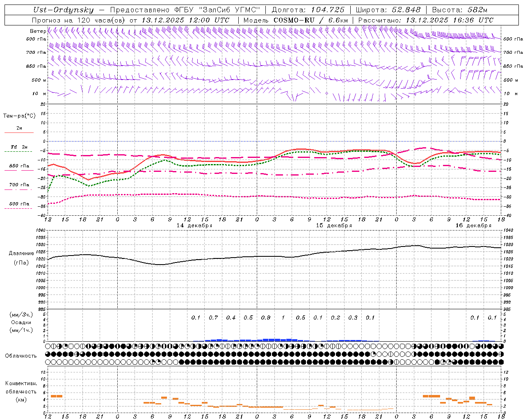Click the Давление panel label
Image resolution: width=525 pixels, height=420 pixels.
point(21,253)
